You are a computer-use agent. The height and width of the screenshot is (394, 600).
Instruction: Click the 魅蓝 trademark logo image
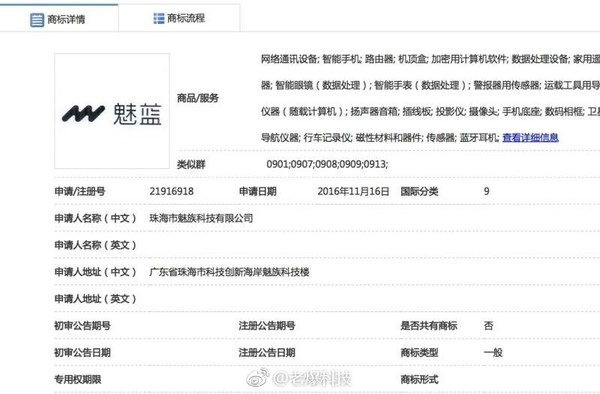[112, 111]
